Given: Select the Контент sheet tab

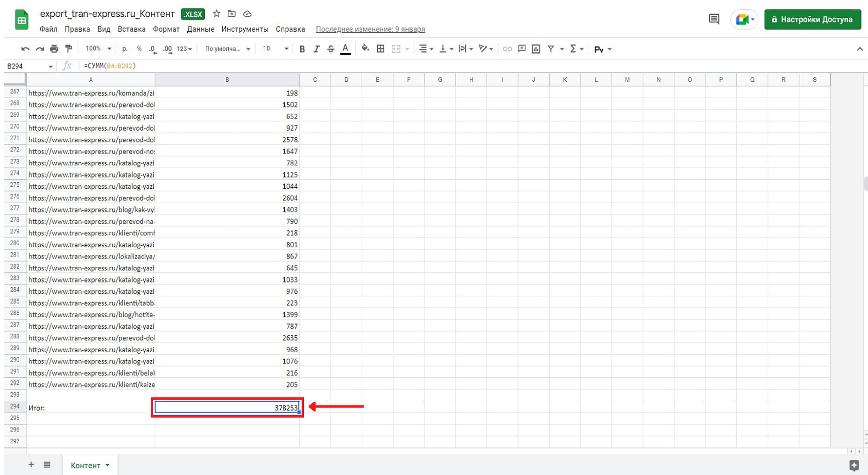Looking at the screenshot, I should click(90, 465).
